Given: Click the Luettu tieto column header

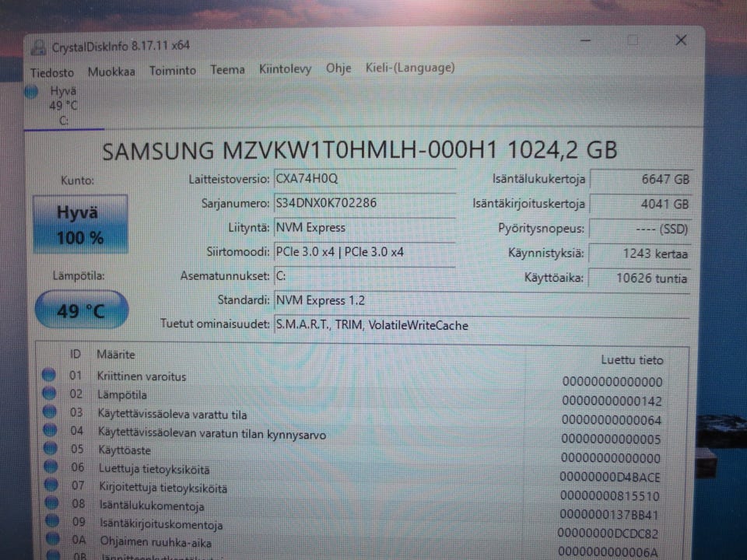Looking at the screenshot, I should tap(632, 360).
